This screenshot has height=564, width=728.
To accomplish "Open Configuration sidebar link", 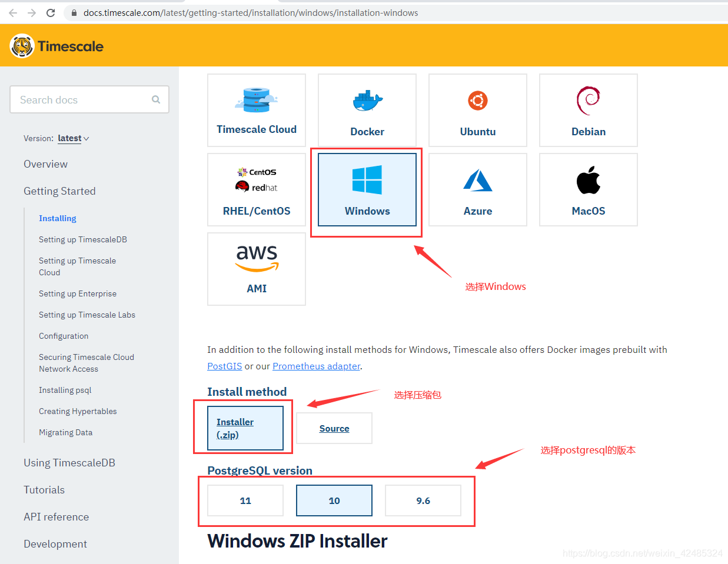I will [x=64, y=336].
